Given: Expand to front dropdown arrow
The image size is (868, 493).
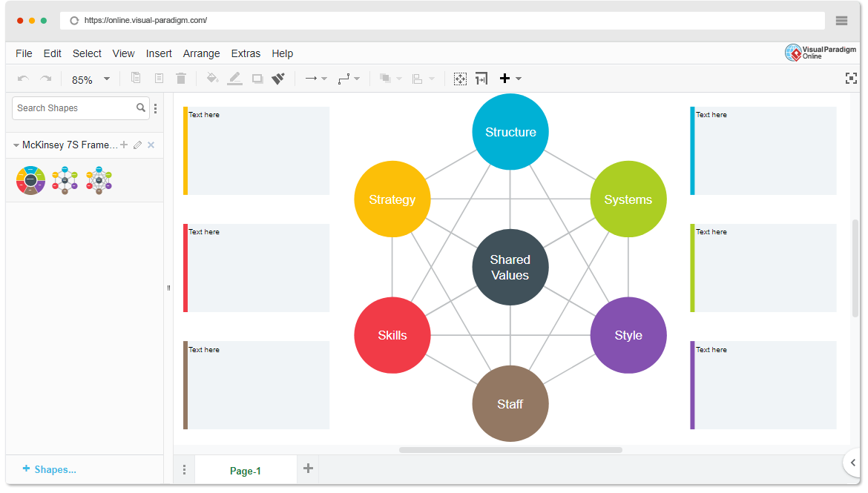Looking at the screenshot, I should (399, 79).
